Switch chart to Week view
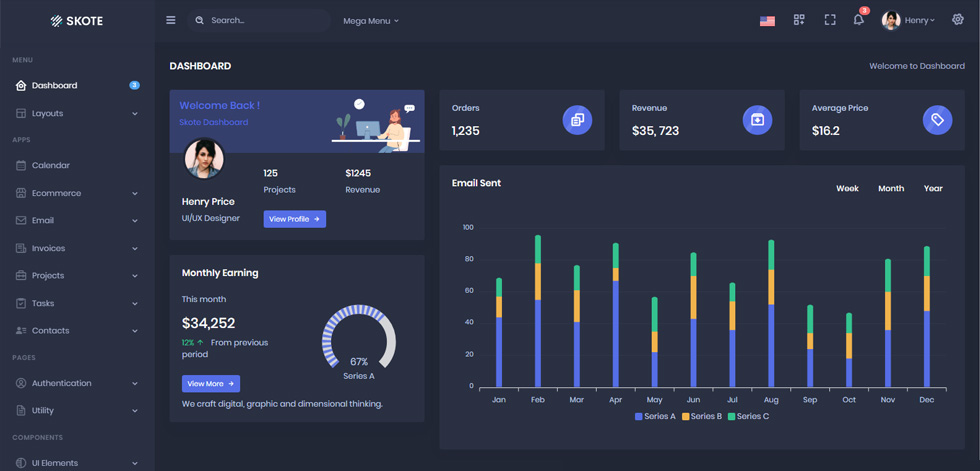Image resolution: width=980 pixels, height=471 pixels. 848,188
